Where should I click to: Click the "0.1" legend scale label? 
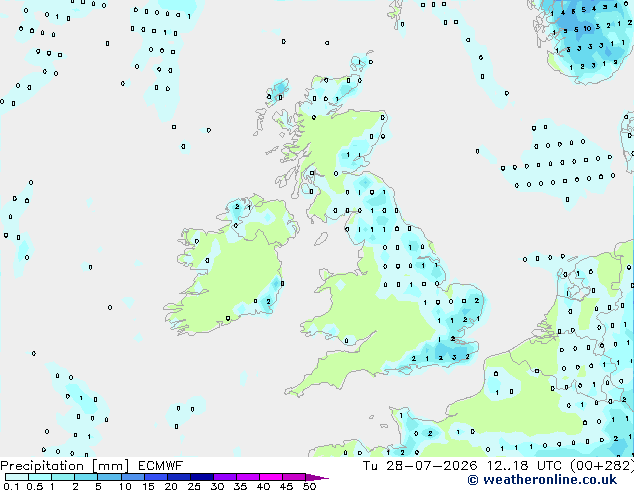pyautogui.click(x=11, y=486)
